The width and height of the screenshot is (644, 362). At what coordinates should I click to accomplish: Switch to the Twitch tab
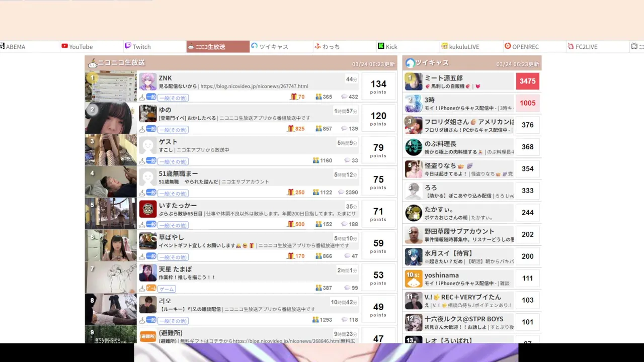pyautogui.click(x=154, y=47)
